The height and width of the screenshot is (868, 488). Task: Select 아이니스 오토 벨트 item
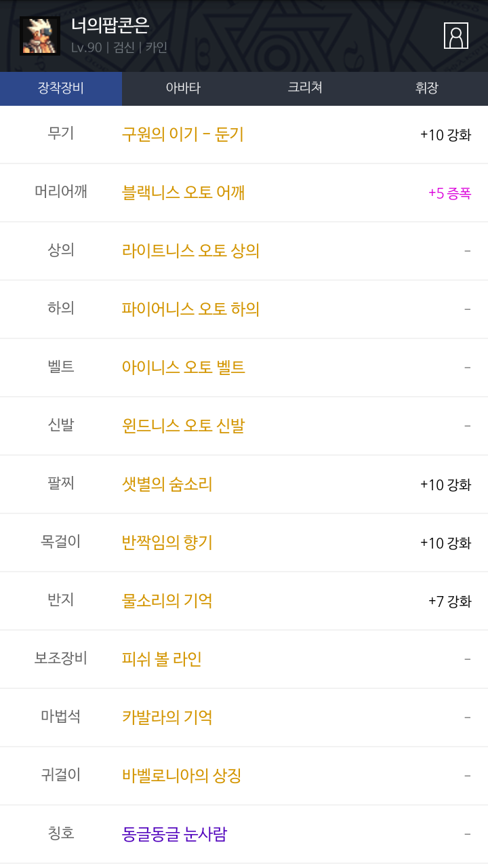click(x=183, y=368)
